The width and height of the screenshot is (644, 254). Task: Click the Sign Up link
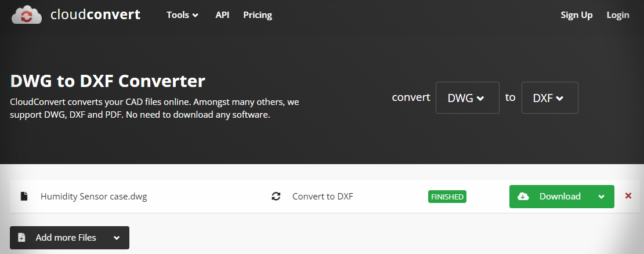click(x=577, y=15)
